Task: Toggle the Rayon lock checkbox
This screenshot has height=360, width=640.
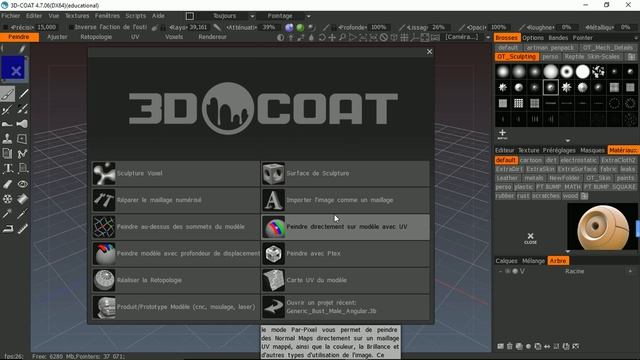Action: [163, 27]
